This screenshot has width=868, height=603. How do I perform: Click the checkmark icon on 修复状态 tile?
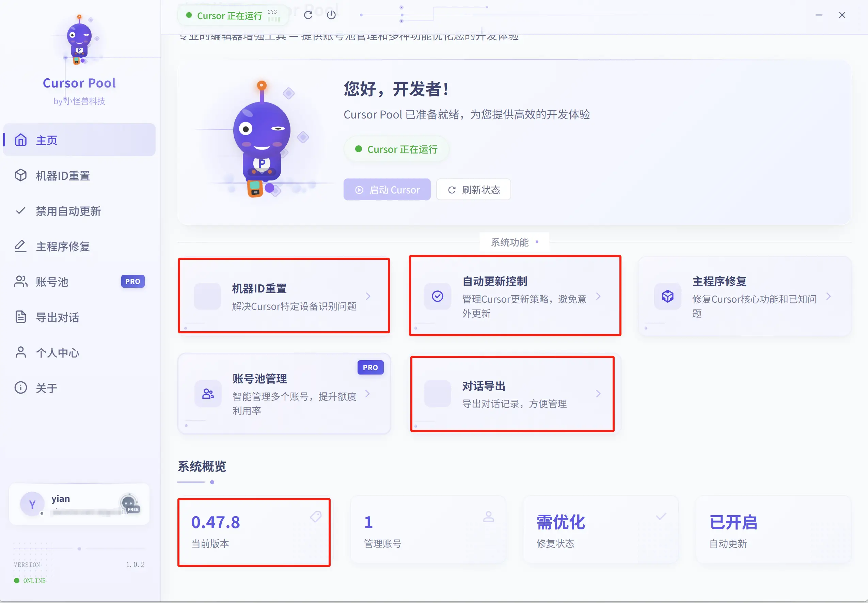(x=661, y=517)
